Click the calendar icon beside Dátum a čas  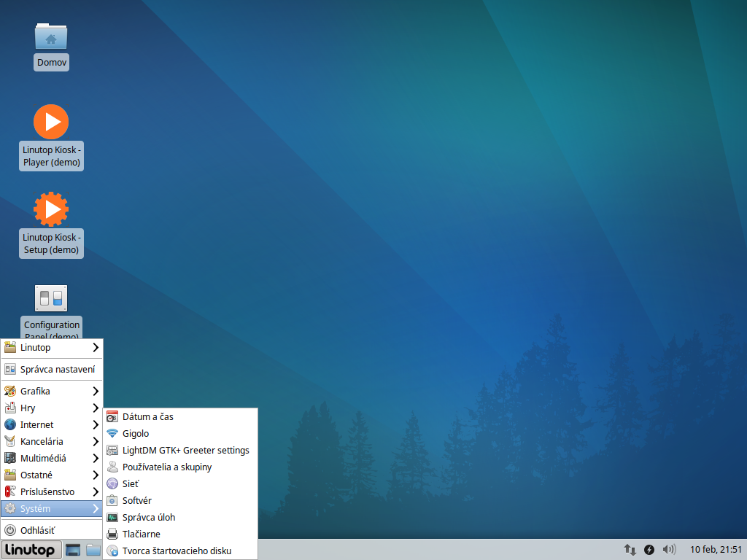[x=112, y=417]
